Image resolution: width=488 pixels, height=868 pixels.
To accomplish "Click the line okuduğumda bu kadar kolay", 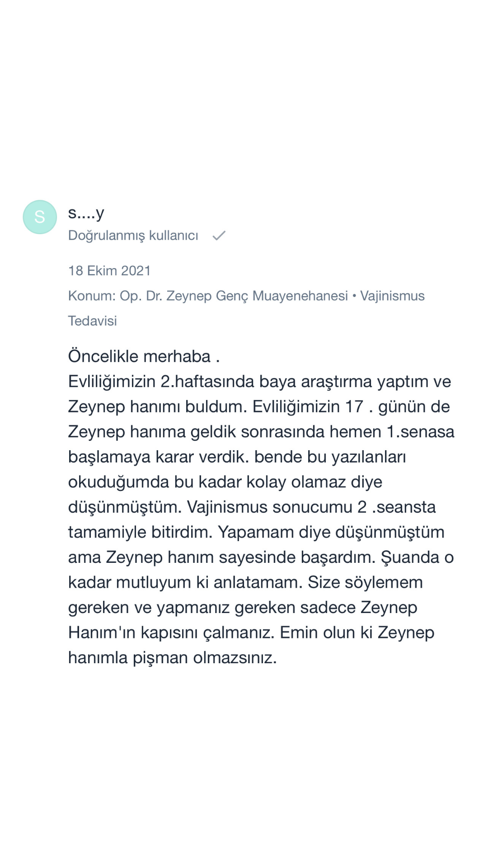I will pyautogui.click(x=225, y=482).
